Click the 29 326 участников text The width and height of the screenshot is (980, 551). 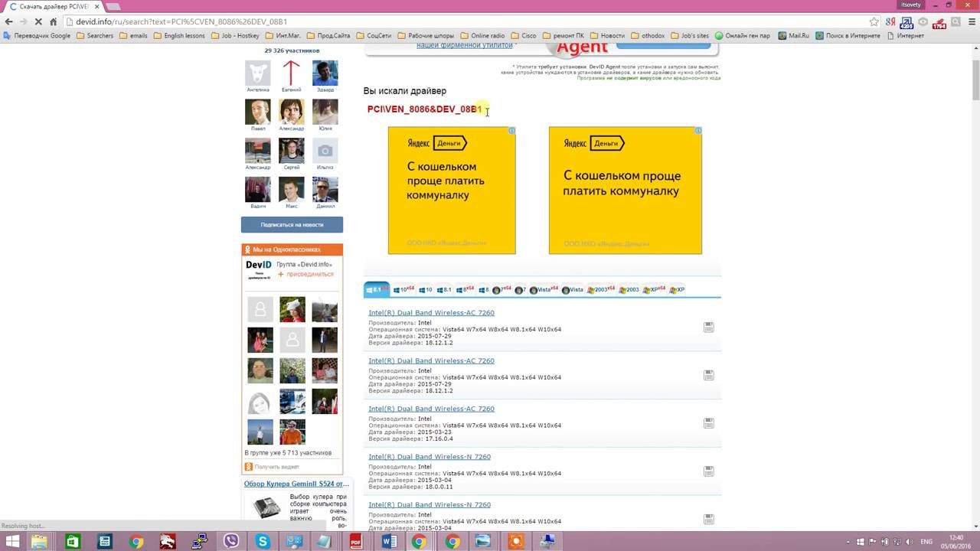pos(292,51)
